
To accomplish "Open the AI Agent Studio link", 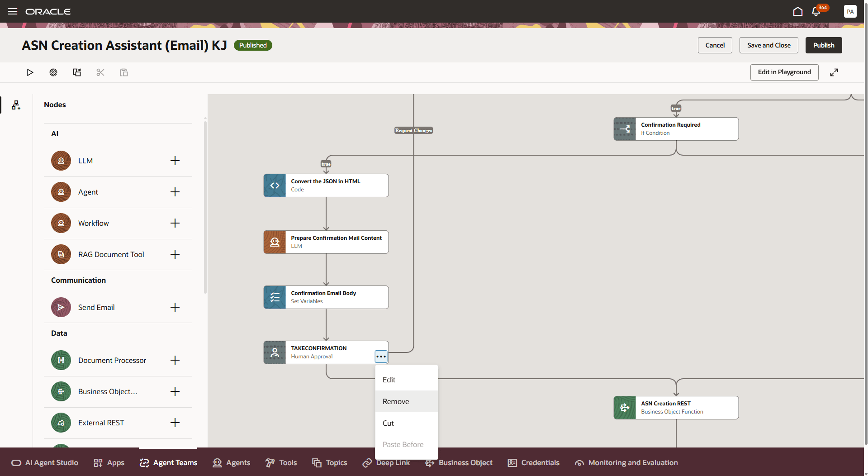I will click(45, 462).
